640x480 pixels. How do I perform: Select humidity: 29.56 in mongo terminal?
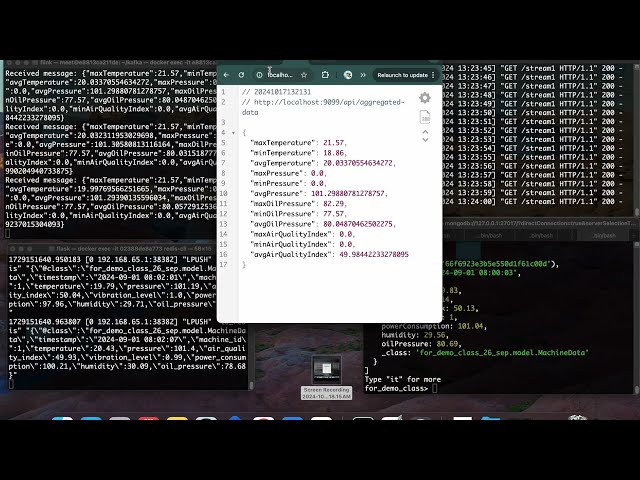tap(415, 335)
